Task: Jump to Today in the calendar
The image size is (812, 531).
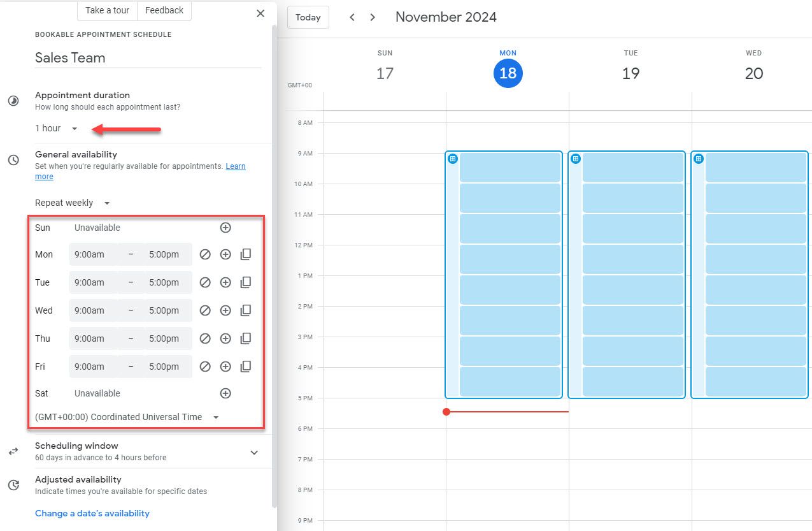Action: coord(308,17)
